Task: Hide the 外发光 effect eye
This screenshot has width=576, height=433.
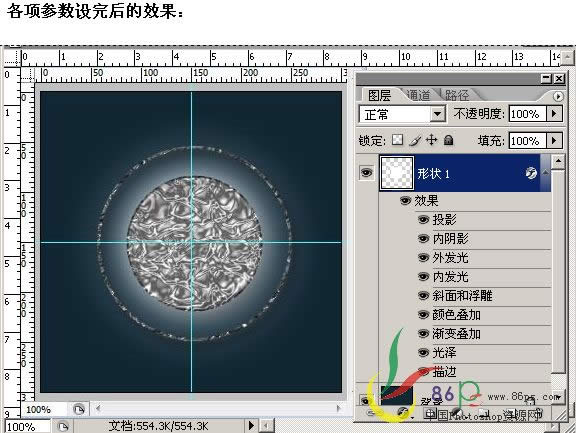Action: (423, 258)
